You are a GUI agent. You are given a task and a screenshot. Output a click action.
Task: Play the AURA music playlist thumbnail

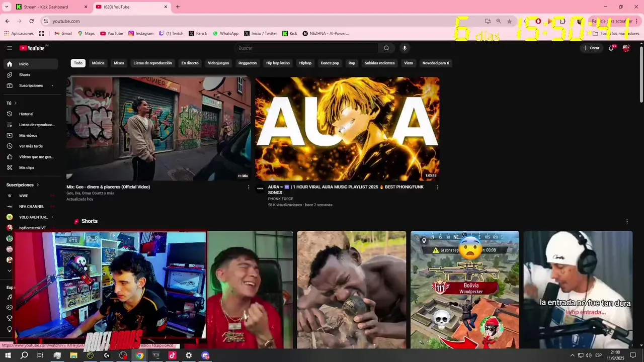tap(347, 129)
